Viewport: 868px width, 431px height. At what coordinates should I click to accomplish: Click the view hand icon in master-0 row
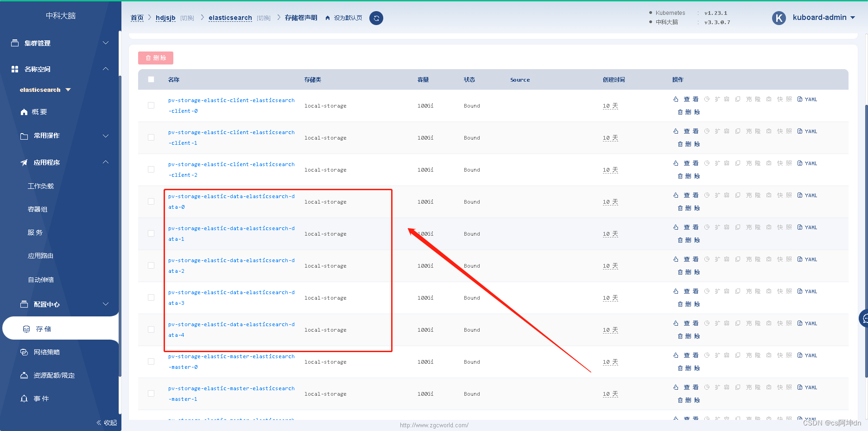point(676,355)
